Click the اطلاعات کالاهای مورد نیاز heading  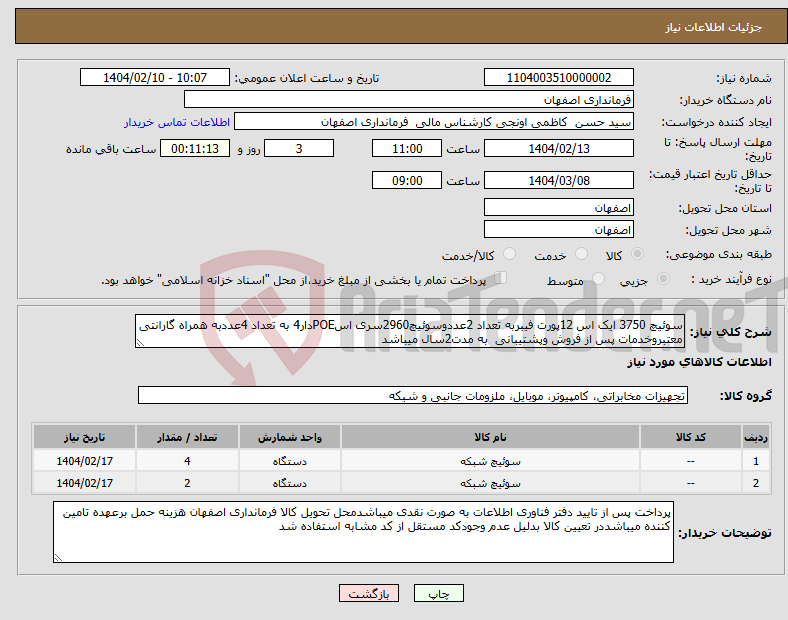[x=699, y=362]
